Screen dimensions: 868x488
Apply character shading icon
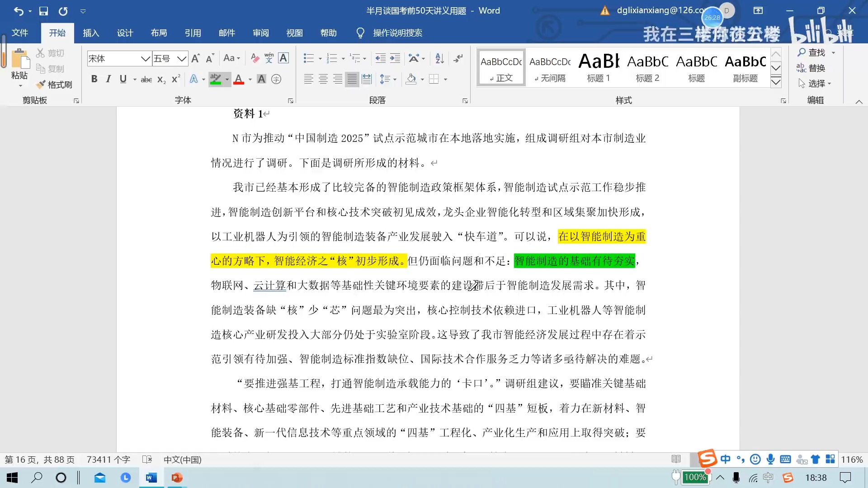261,80
